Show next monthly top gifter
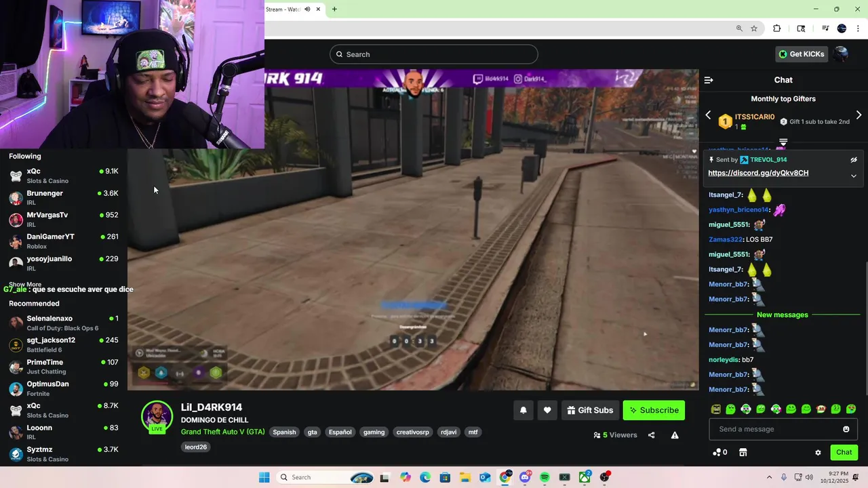The width and height of the screenshot is (868, 488). tap(859, 115)
